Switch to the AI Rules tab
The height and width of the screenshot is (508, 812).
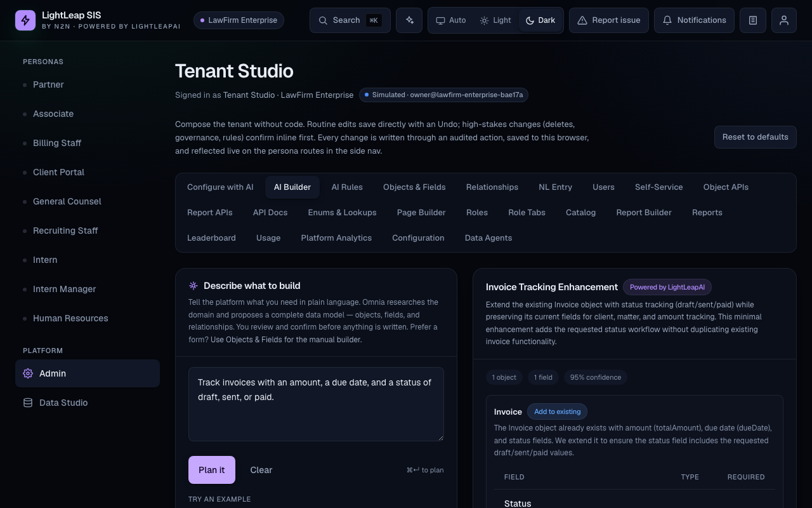click(347, 187)
